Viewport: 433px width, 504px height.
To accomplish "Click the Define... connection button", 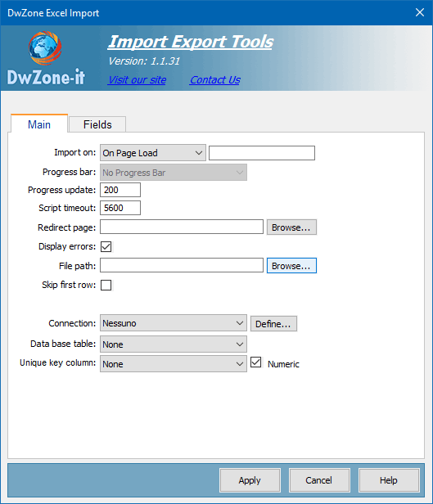I will click(273, 324).
